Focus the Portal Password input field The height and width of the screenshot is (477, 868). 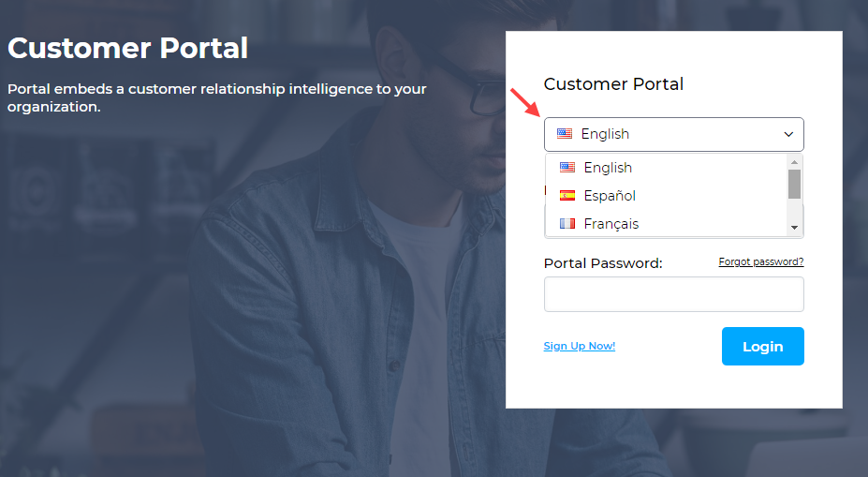[673, 294]
